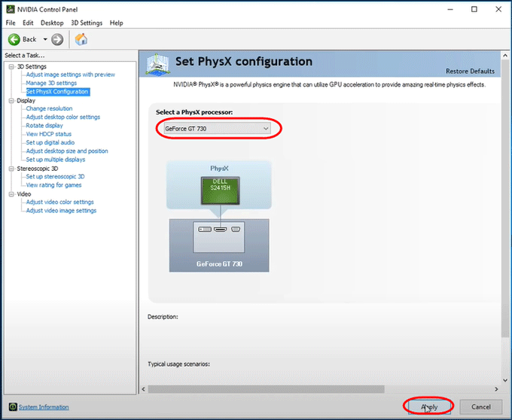Click the Apply button
This screenshot has height=420, width=512.
[429, 406]
